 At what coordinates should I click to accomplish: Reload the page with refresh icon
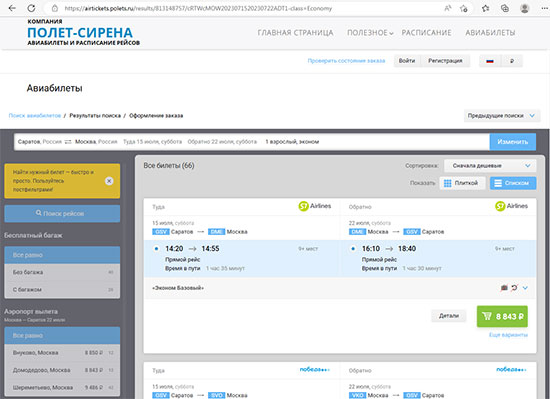point(31,8)
